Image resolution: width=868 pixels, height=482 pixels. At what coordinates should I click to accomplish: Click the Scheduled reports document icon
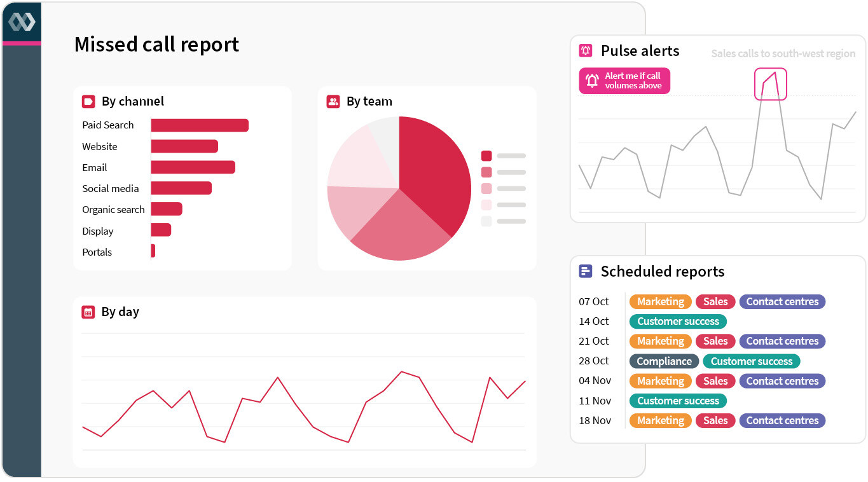pos(585,271)
